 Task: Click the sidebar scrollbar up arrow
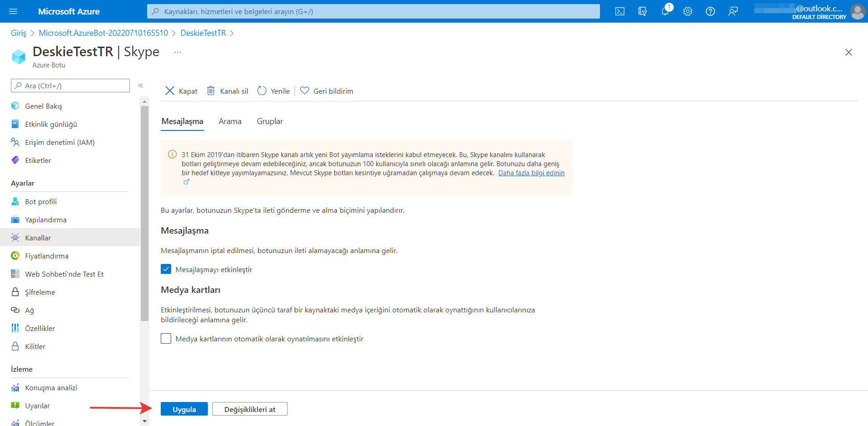(144, 102)
